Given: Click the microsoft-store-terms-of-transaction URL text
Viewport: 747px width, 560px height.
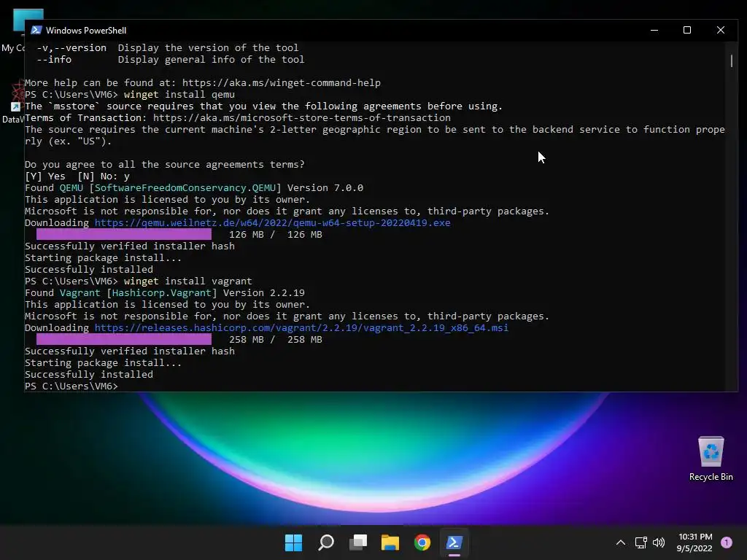Looking at the screenshot, I should click(x=301, y=117).
